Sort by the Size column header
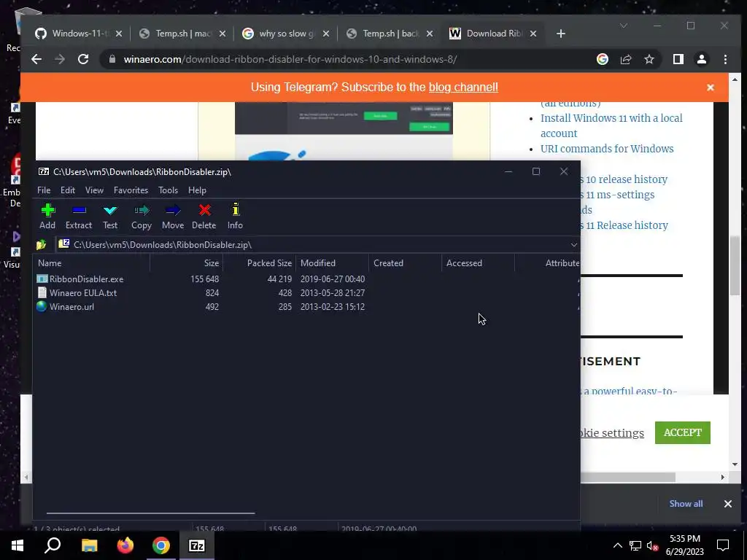Viewport: 747px width, 560px height. [x=186, y=262]
